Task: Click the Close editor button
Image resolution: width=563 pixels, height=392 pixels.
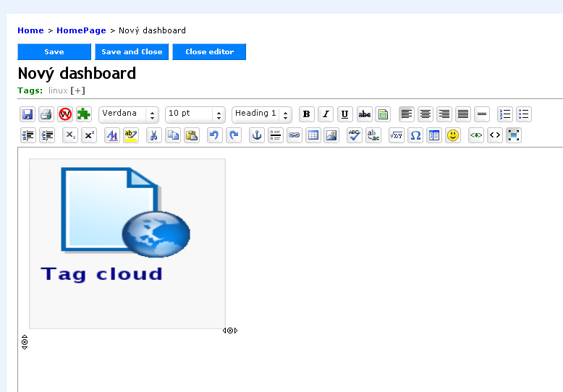Action: 209,51
